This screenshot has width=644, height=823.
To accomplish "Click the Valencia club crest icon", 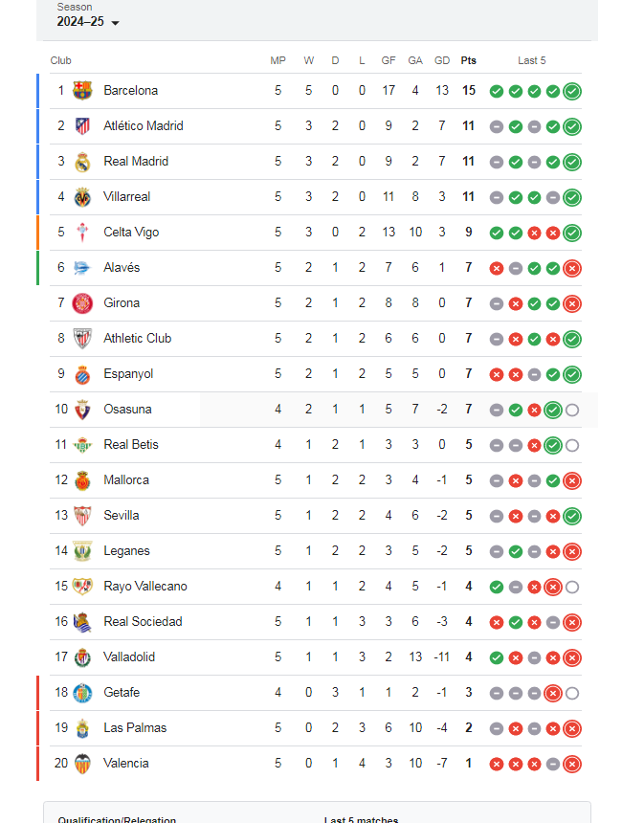I will [x=82, y=764].
